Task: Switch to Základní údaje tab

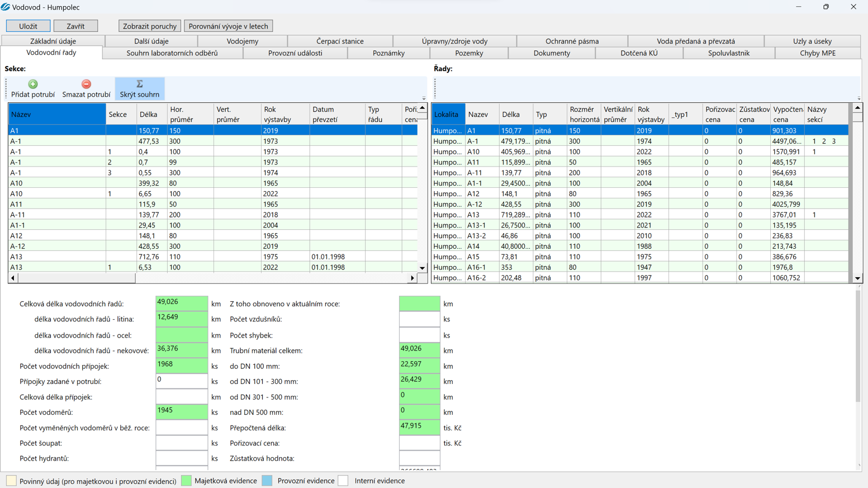Action: [x=53, y=41]
